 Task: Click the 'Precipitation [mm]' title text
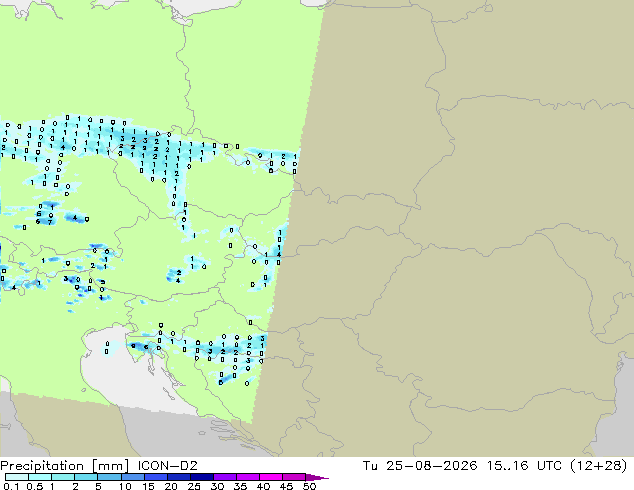(65, 466)
